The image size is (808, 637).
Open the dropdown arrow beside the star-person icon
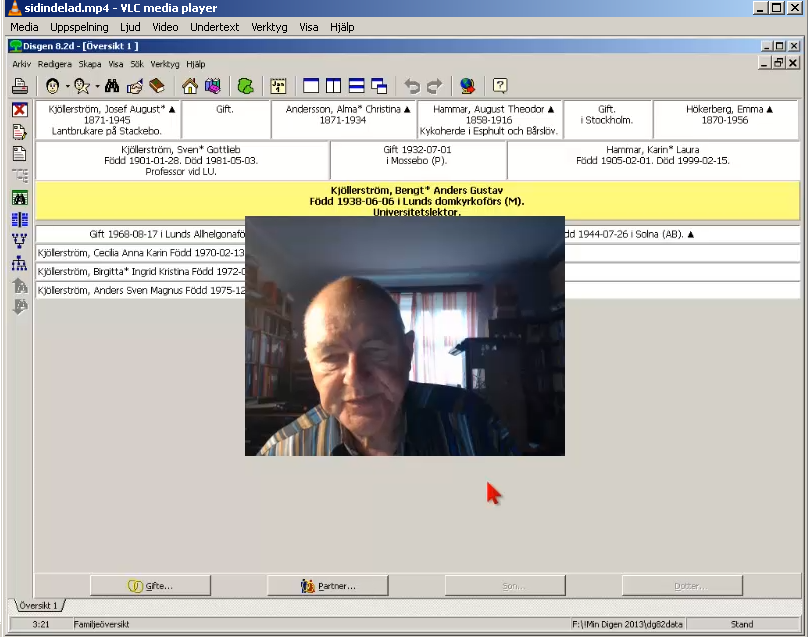pos(97,87)
